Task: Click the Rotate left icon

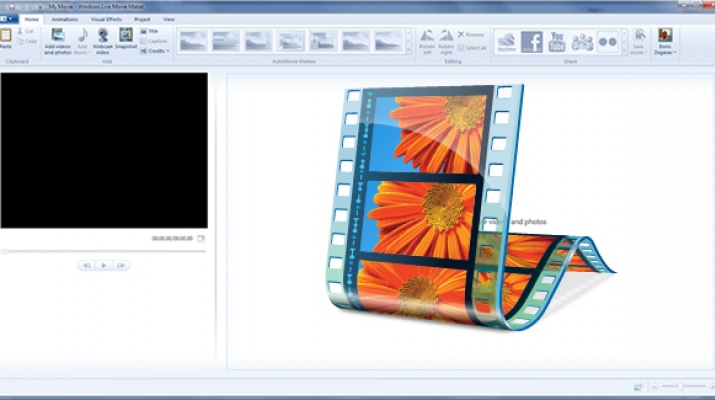Action: point(427,36)
